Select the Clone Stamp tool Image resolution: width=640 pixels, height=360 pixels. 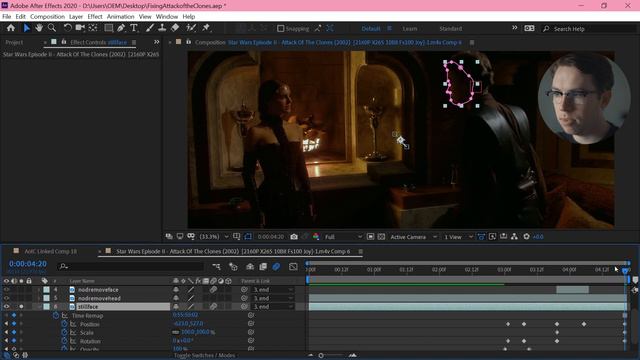[x=162, y=28]
